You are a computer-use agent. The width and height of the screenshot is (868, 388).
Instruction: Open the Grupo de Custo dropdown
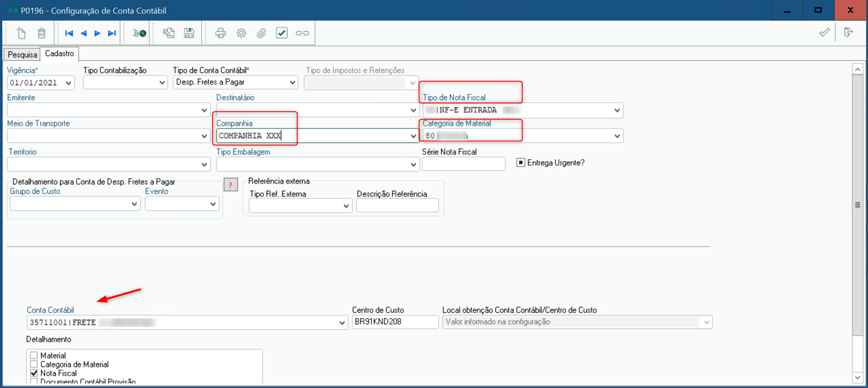(134, 204)
